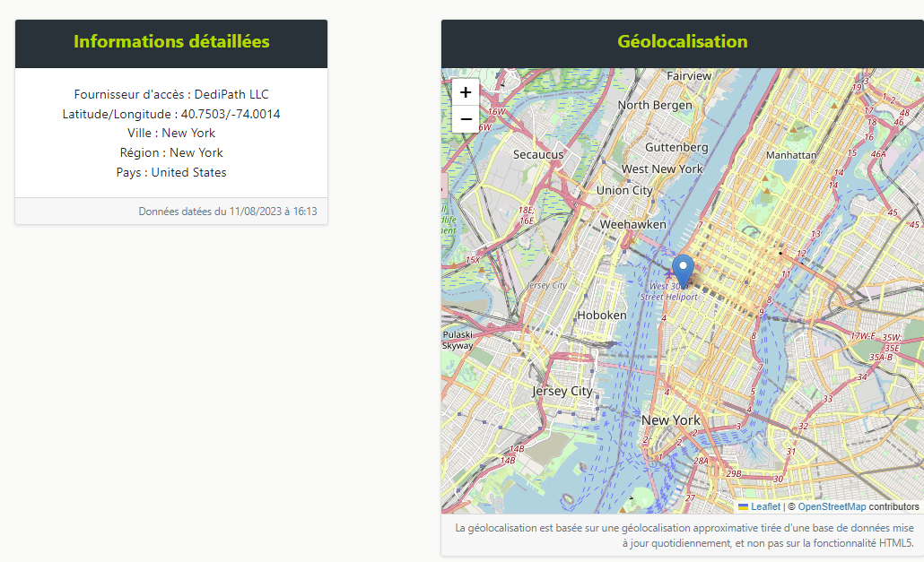
Task: Click the blue location marker pin
Action: [x=684, y=270]
